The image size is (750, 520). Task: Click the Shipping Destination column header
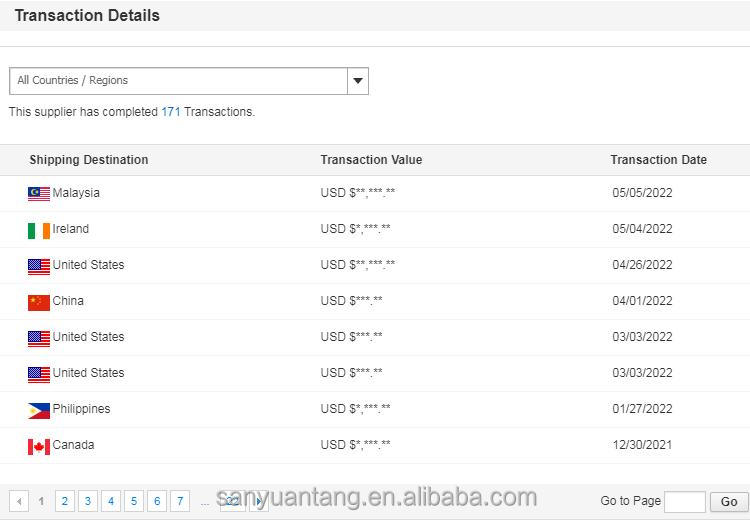[89, 160]
